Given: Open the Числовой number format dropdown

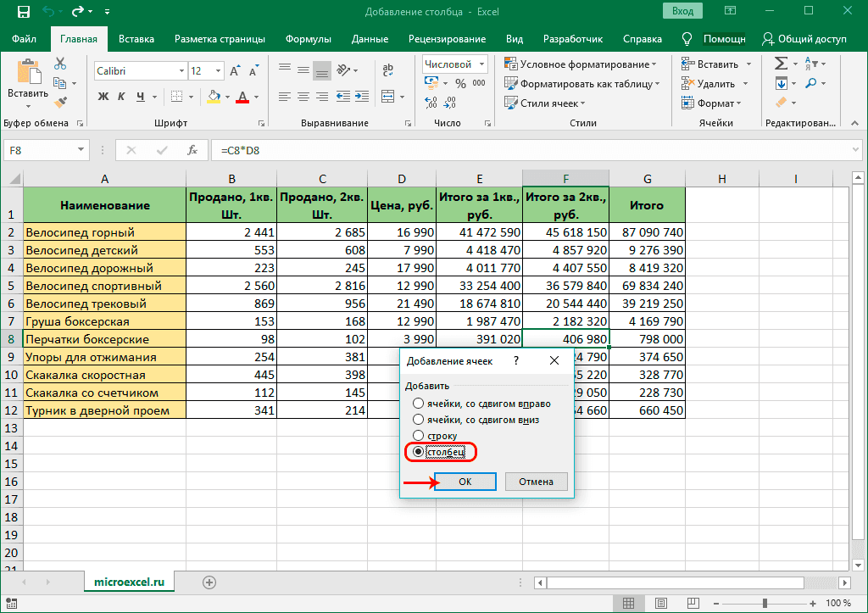Looking at the screenshot, I should point(481,64).
